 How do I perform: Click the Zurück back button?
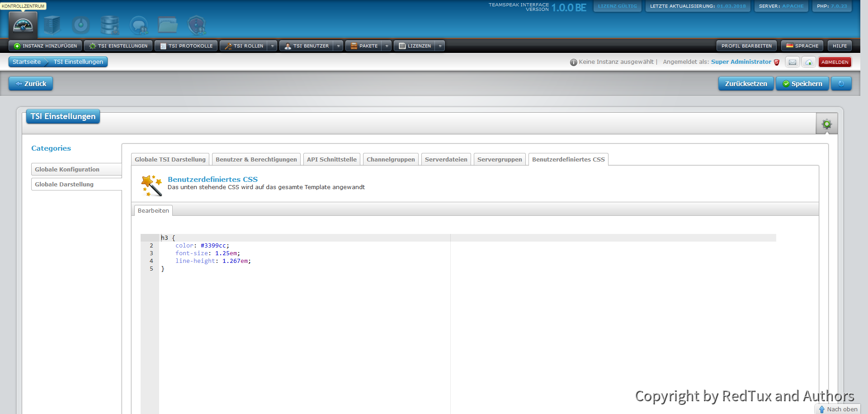click(31, 84)
